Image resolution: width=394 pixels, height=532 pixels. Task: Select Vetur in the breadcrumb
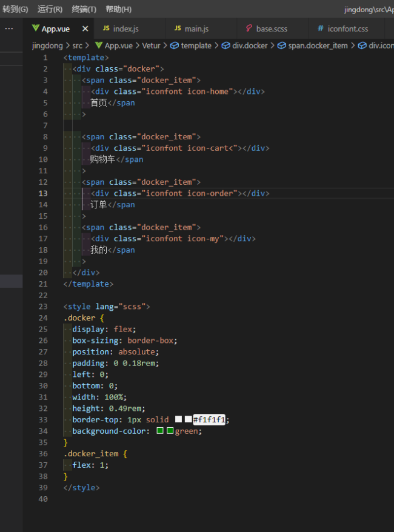[151, 45]
